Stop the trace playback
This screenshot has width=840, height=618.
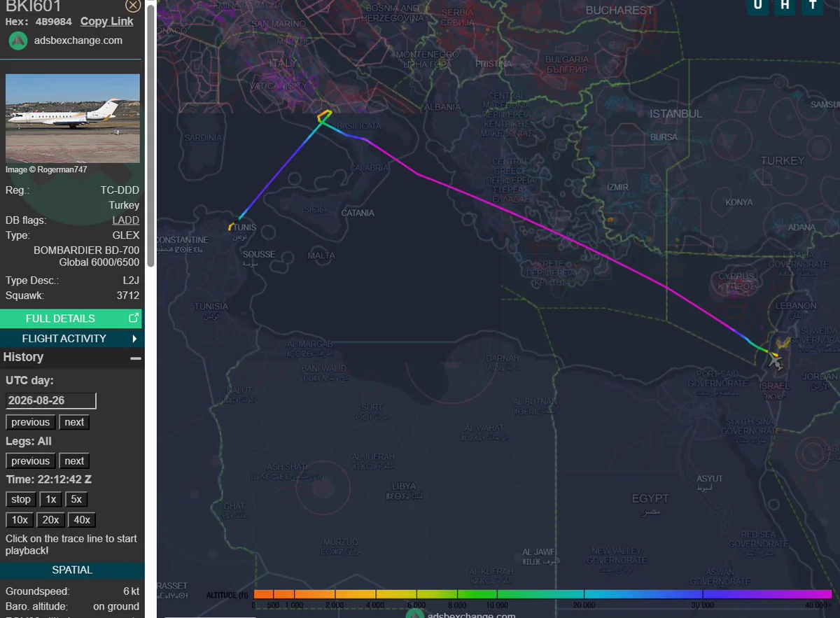point(21,500)
